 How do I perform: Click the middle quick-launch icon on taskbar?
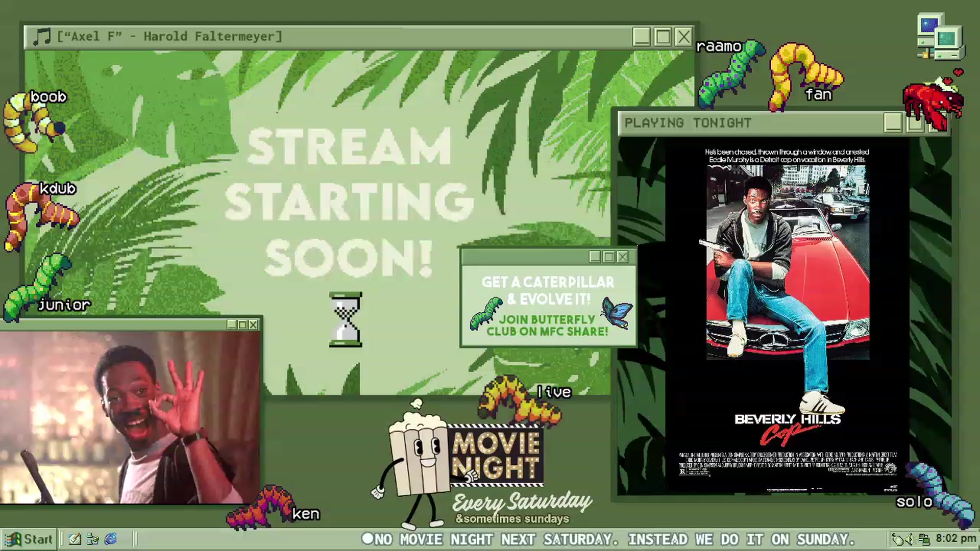[x=93, y=539]
